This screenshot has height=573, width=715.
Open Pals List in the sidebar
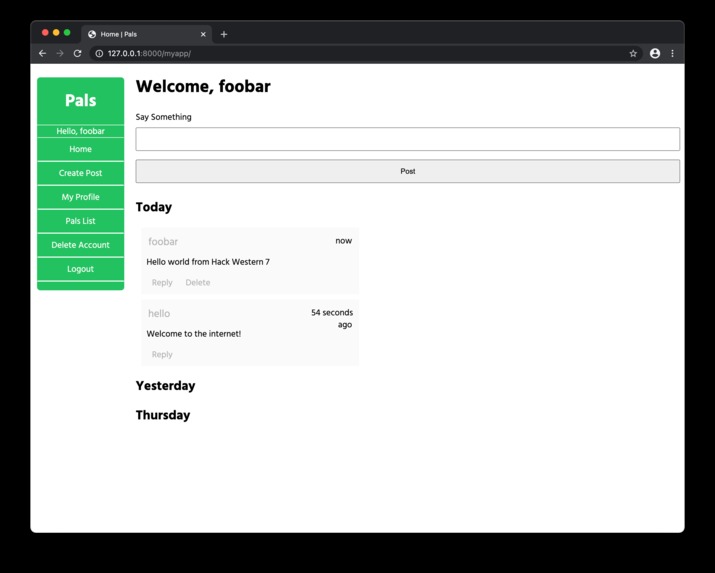click(x=80, y=221)
